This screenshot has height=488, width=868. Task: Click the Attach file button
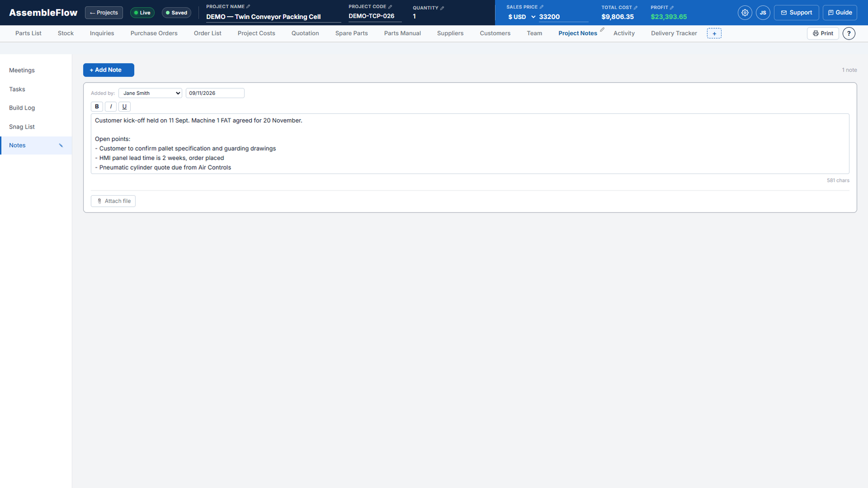[113, 201]
